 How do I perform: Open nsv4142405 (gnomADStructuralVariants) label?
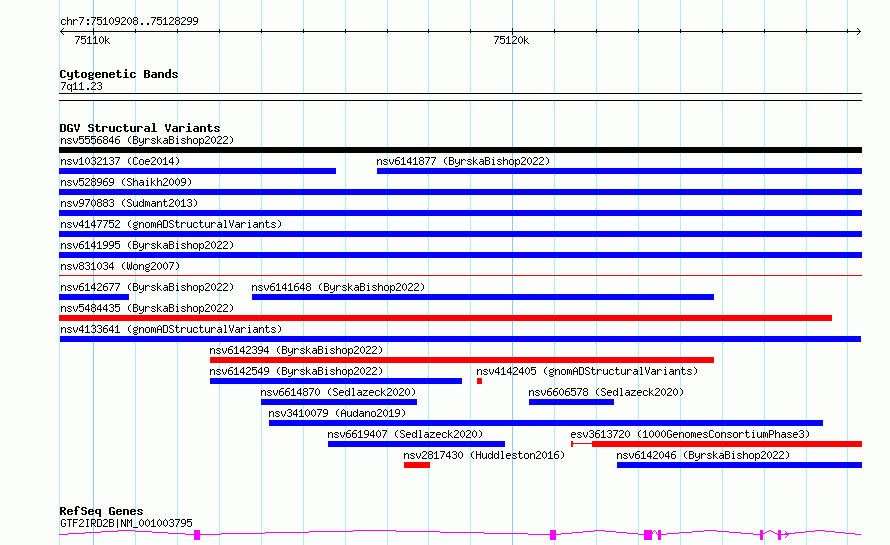click(587, 371)
